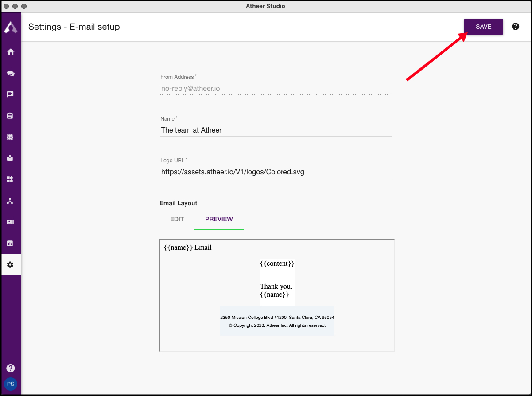Viewport: 532px width, 396px height.
Task: Open the book reader icon in the sidebar
Action: 11,158
